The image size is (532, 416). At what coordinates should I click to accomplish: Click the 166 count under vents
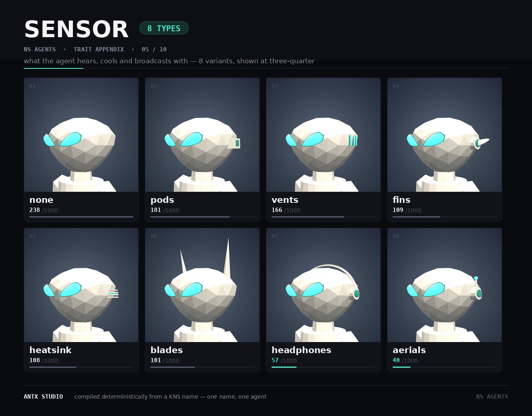pos(277,210)
